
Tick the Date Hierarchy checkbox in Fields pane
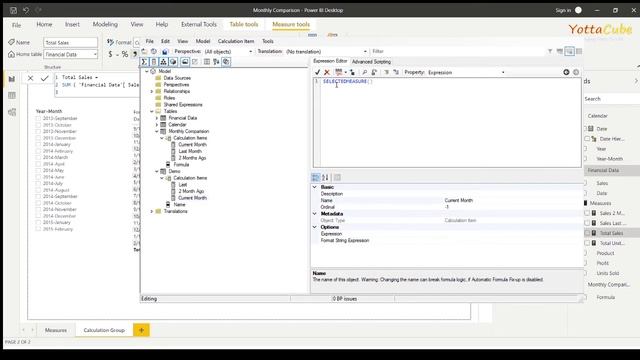(x=587, y=139)
